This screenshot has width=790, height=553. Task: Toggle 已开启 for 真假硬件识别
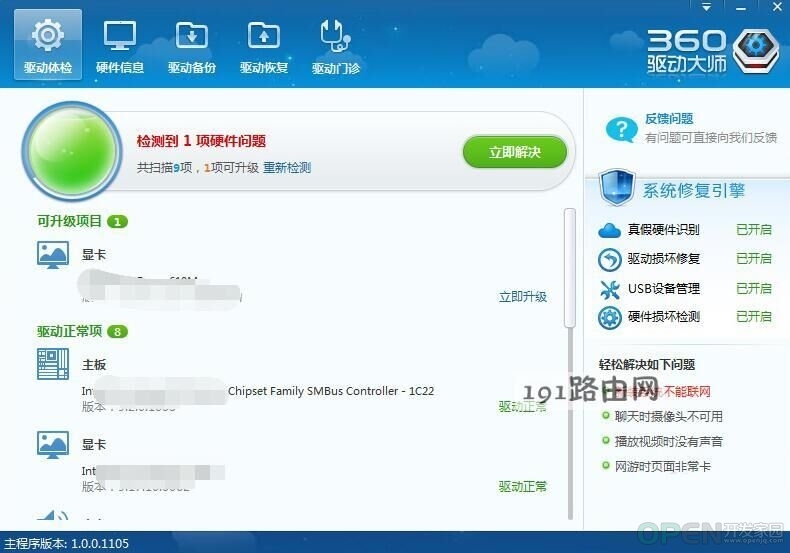(754, 230)
